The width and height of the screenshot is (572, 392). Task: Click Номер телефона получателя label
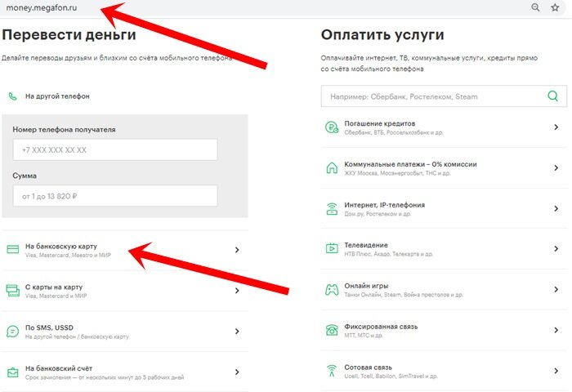point(64,130)
